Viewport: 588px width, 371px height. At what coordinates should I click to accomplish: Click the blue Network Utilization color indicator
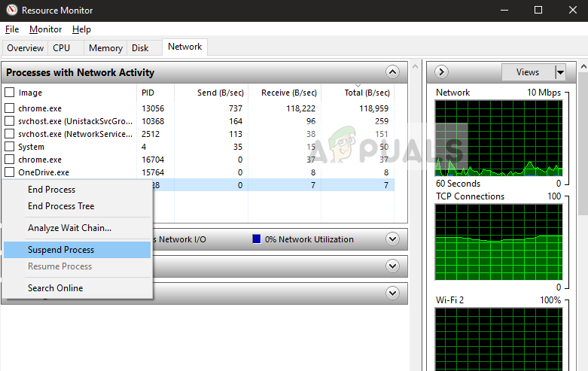pos(257,239)
